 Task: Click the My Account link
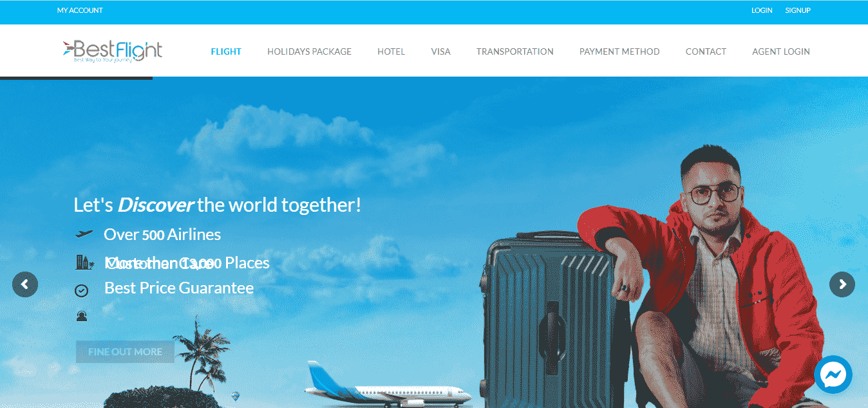(x=80, y=10)
